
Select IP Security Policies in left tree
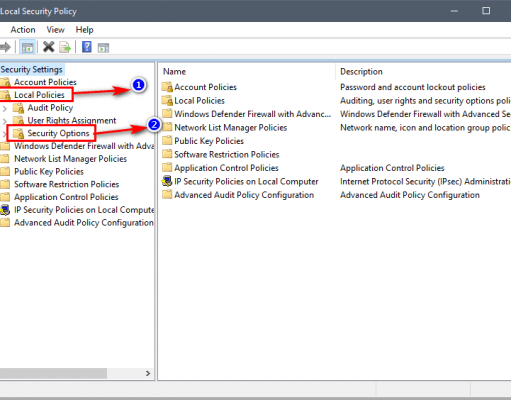pos(84,210)
